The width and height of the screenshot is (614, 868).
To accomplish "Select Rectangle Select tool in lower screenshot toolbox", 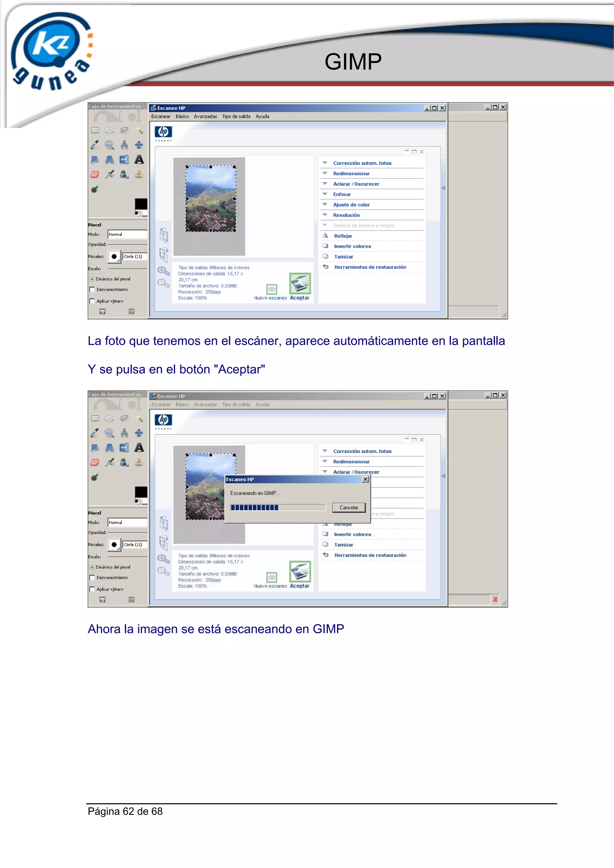I will (x=95, y=419).
